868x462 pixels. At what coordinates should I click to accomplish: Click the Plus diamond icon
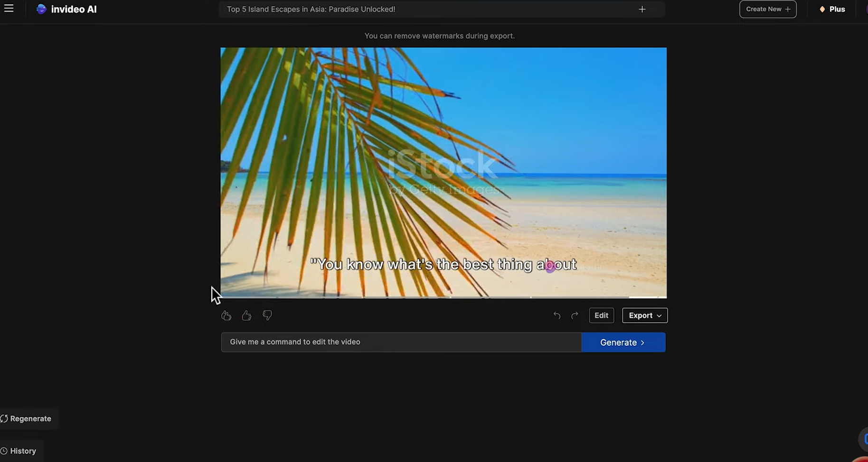pos(822,9)
